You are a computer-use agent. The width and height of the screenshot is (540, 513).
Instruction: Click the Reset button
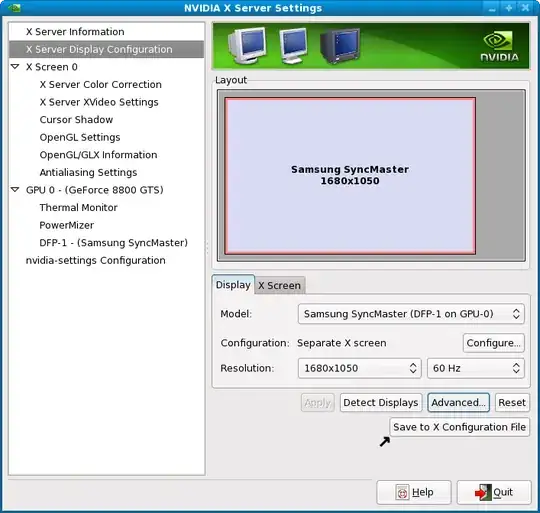512,402
